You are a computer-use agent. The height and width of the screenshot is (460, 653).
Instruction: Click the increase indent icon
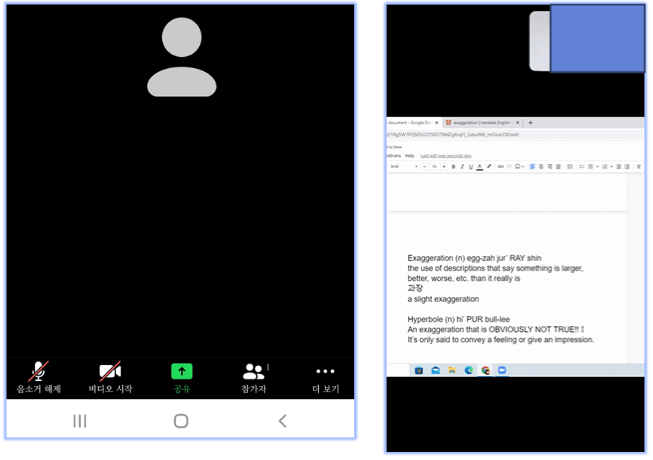(627, 167)
